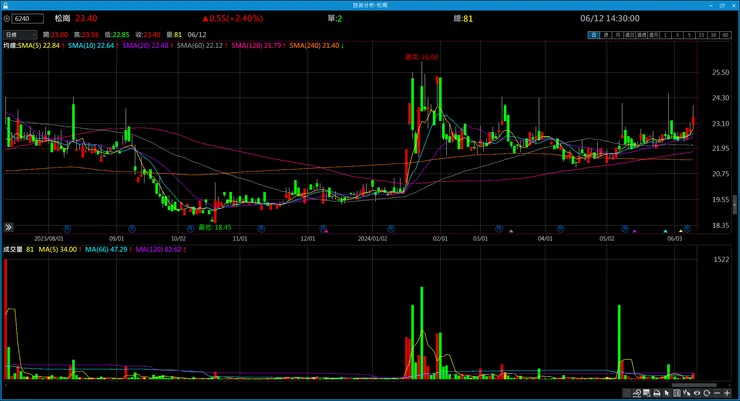Screen dimensions: 740x401
Task: Click the cyan triangle marker before 06/03
Action: coord(665,231)
